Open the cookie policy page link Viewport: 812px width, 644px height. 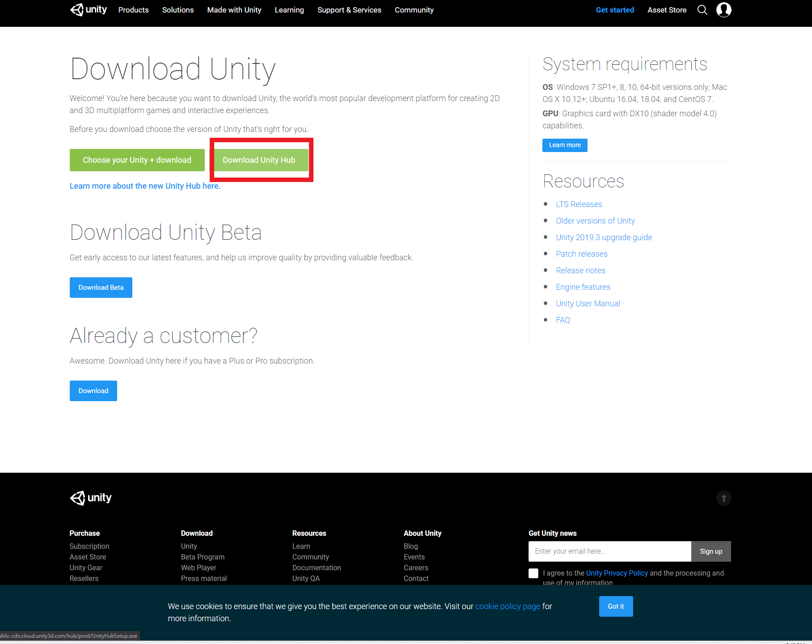pyautogui.click(x=507, y=606)
